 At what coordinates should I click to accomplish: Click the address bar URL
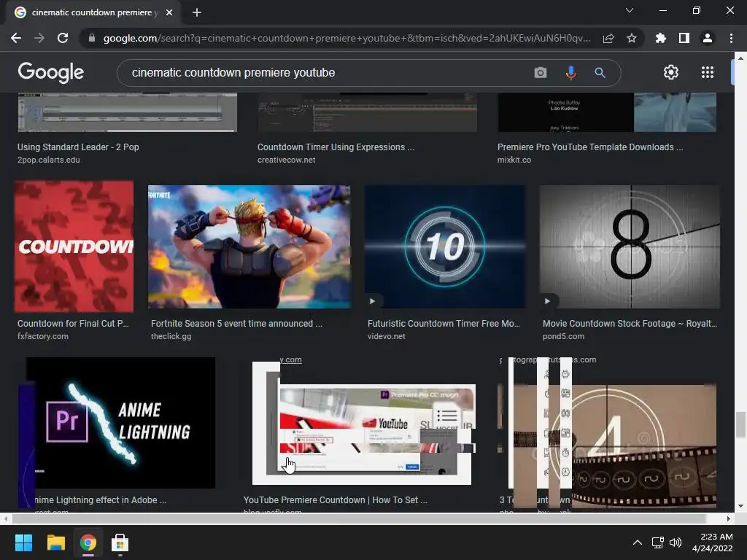pos(347,38)
